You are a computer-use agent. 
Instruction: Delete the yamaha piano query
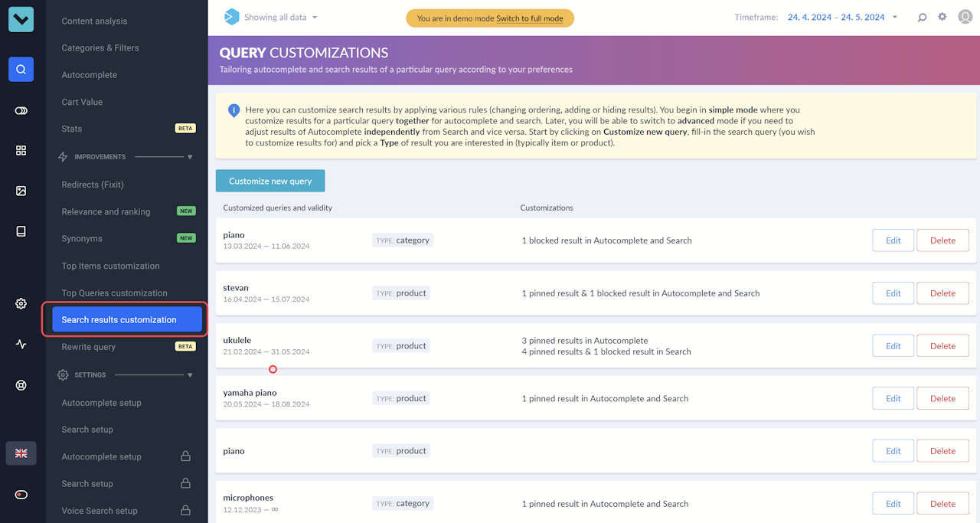[942, 398]
